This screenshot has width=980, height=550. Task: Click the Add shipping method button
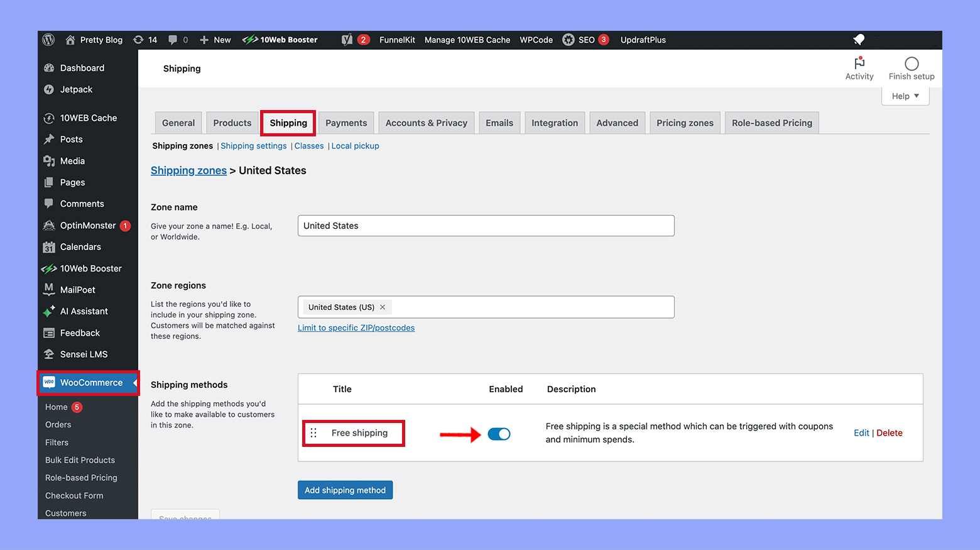[x=345, y=490]
